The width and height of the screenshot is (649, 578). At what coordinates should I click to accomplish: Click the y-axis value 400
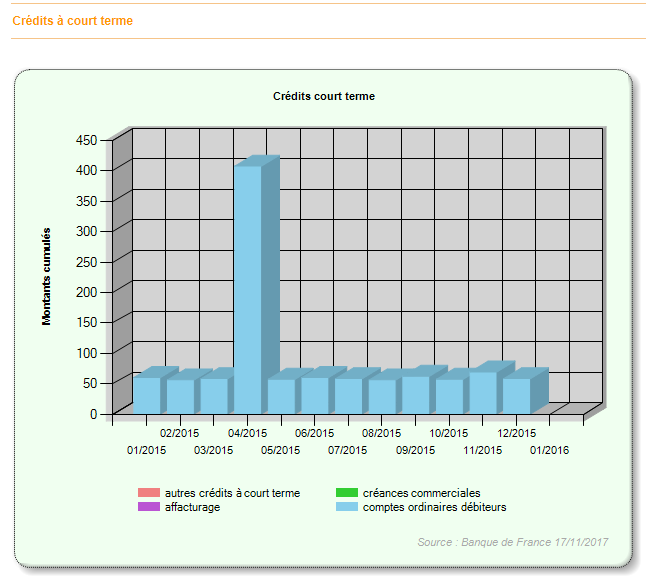(x=86, y=170)
